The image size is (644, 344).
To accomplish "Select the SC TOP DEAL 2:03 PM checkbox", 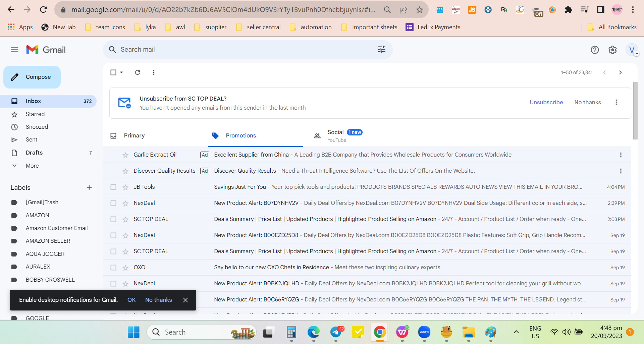I will (113, 219).
